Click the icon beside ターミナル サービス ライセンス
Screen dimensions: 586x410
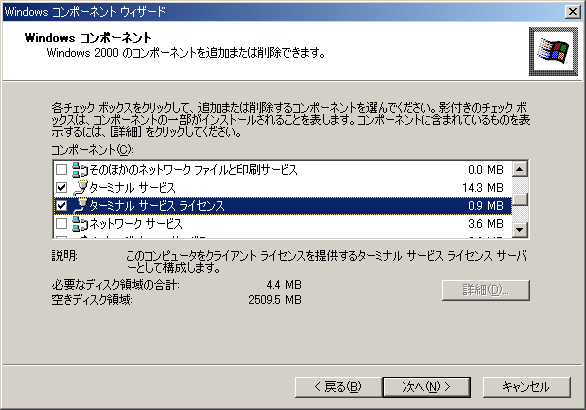[80, 206]
